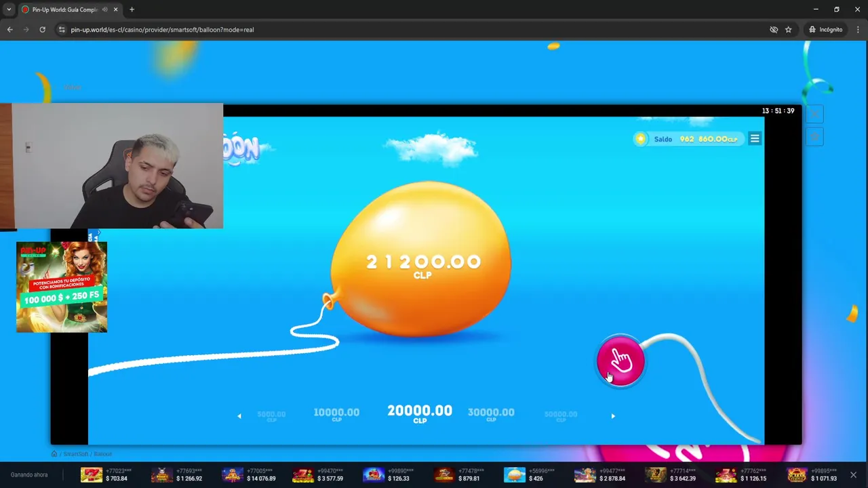Open Chrome three-dot menu

click(858, 30)
